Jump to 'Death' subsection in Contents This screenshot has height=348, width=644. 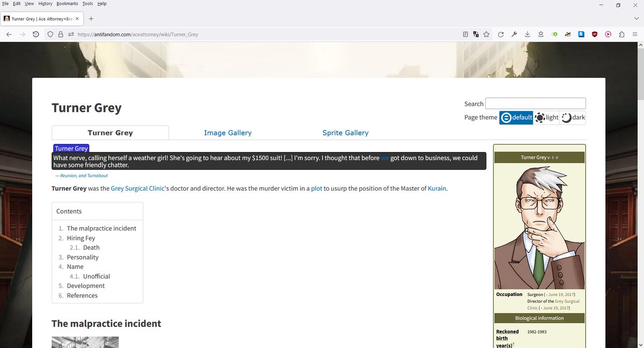tap(91, 248)
